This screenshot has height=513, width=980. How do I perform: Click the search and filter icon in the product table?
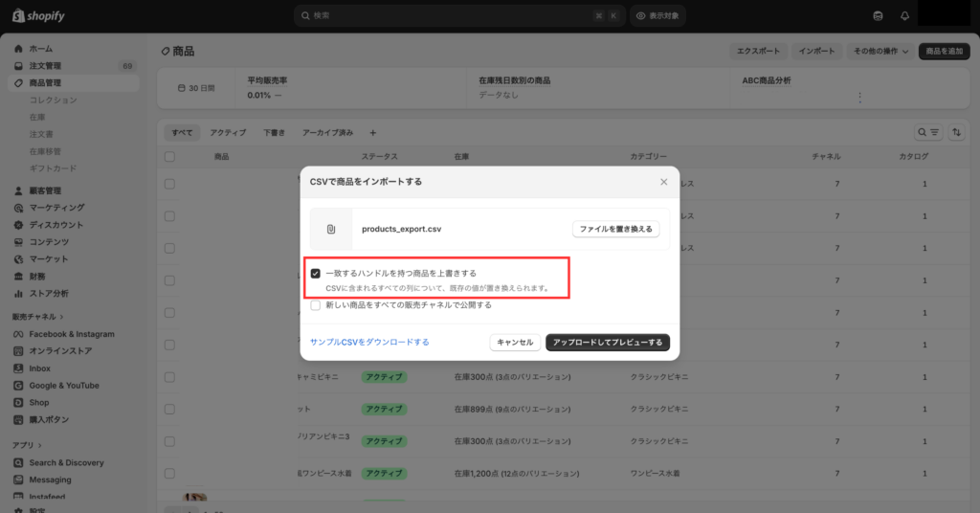[x=928, y=132]
